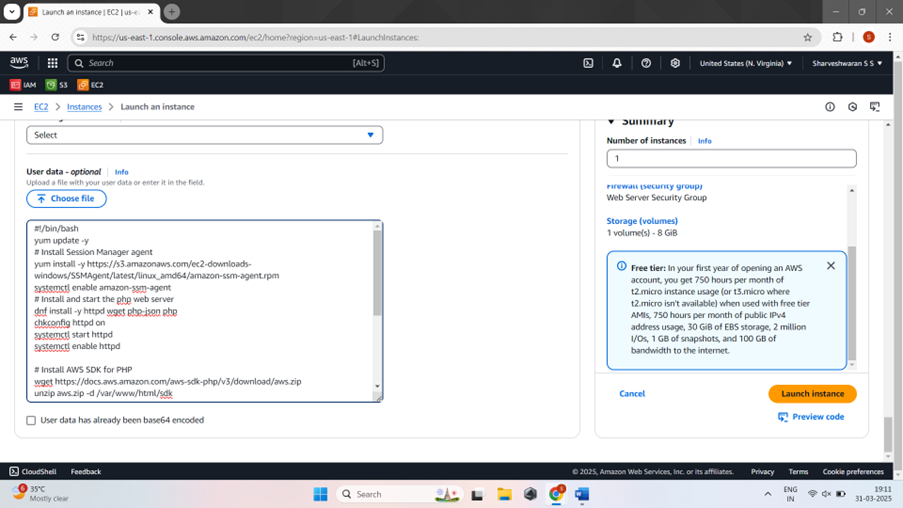Open the Preview code link
Screen dimensions: 903x508
811,416
